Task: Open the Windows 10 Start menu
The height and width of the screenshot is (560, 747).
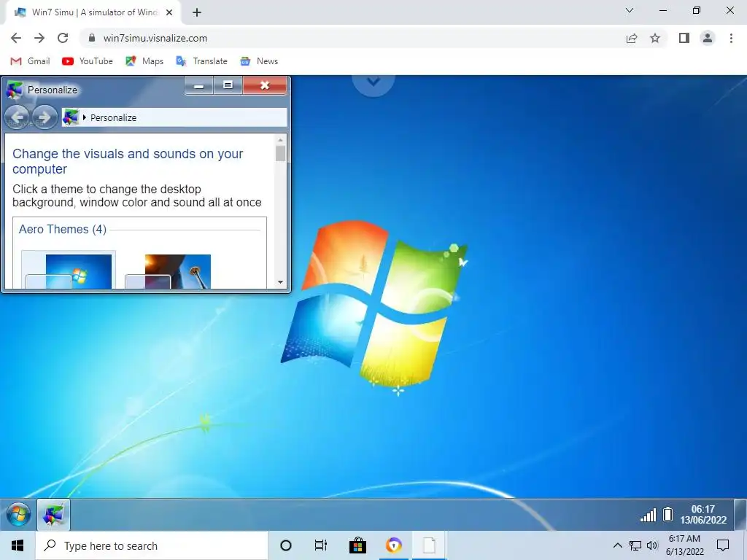Action: 18,545
